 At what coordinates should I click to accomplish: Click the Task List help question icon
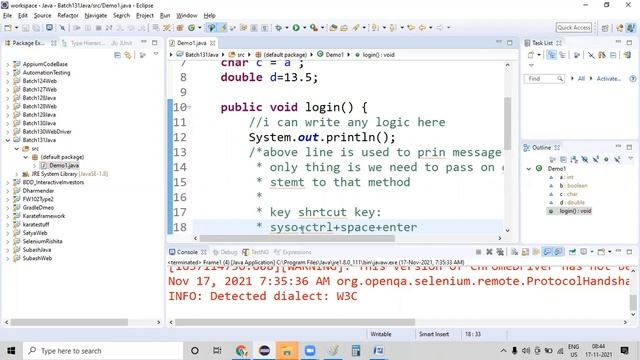coord(633,78)
